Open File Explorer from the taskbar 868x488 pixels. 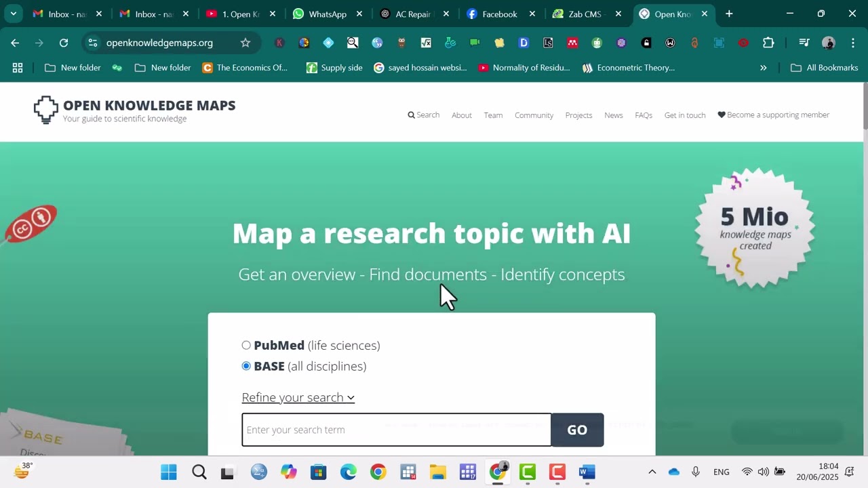tap(438, 472)
